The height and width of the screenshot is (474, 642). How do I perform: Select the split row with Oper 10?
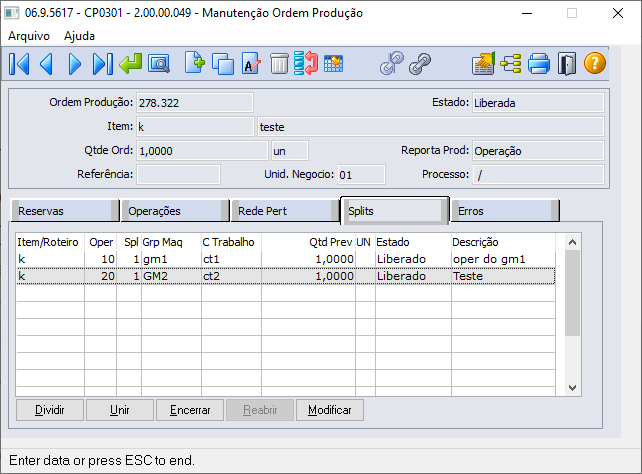[x=286, y=259]
